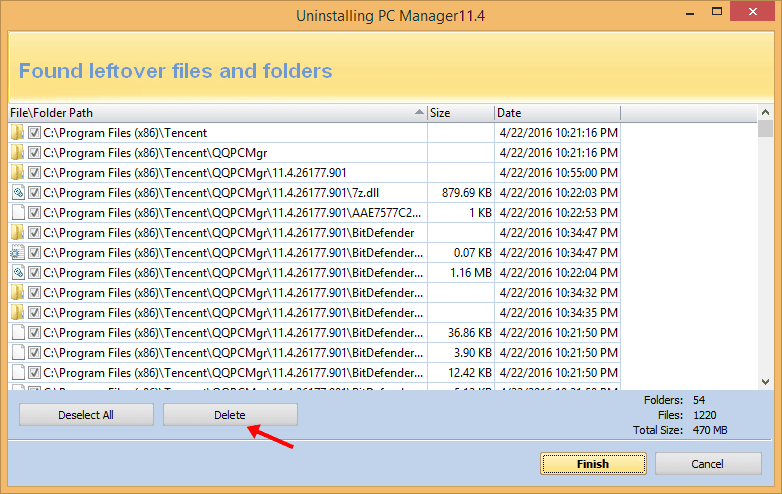The image size is (782, 494).
Task: Click folder icon of Tencent\QQPCMgr row
Action: pos(17,153)
